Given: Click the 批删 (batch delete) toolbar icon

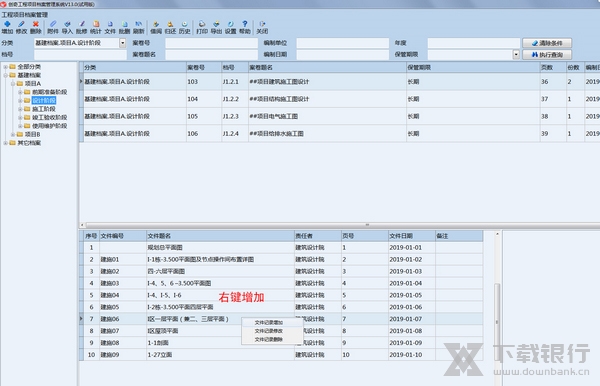Looking at the screenshot, I should tap(124, 27).
